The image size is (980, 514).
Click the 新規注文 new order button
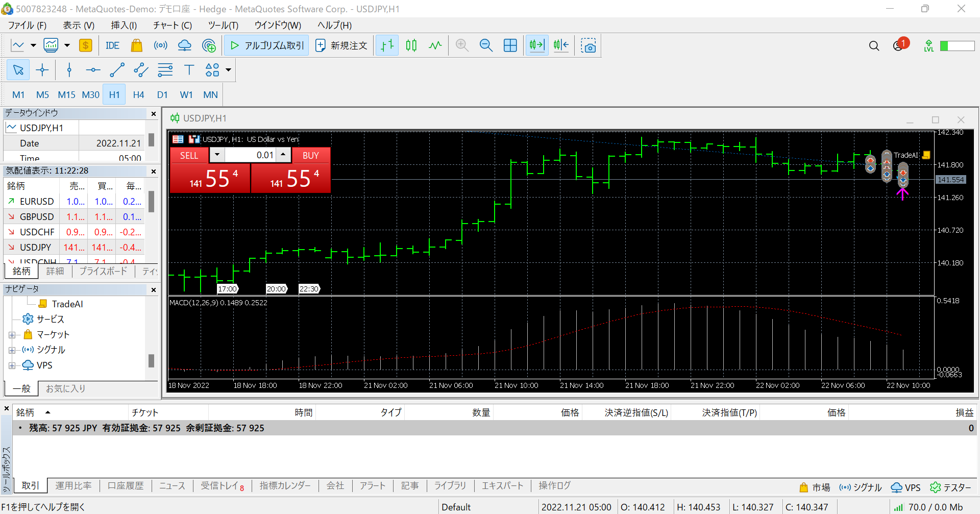point(341,45)
